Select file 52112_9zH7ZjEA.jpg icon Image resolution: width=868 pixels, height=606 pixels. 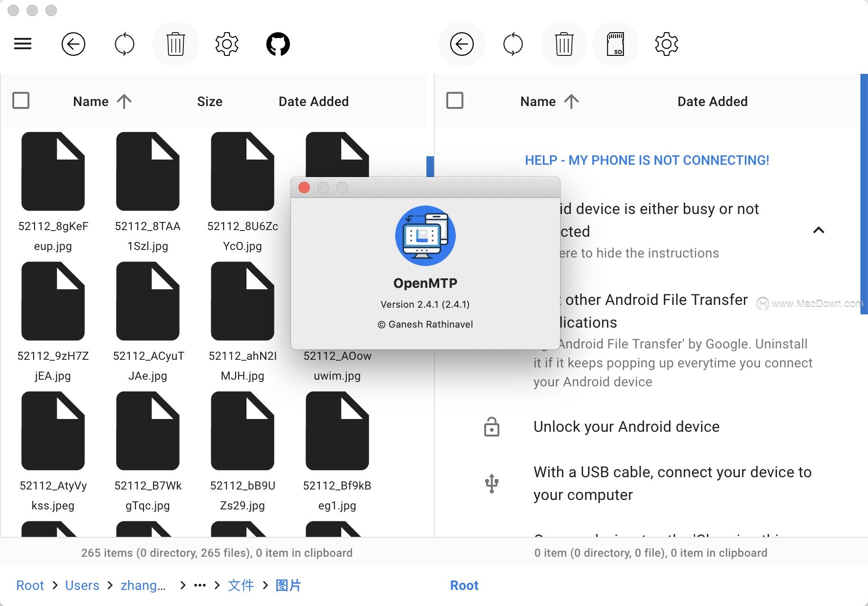53,301
